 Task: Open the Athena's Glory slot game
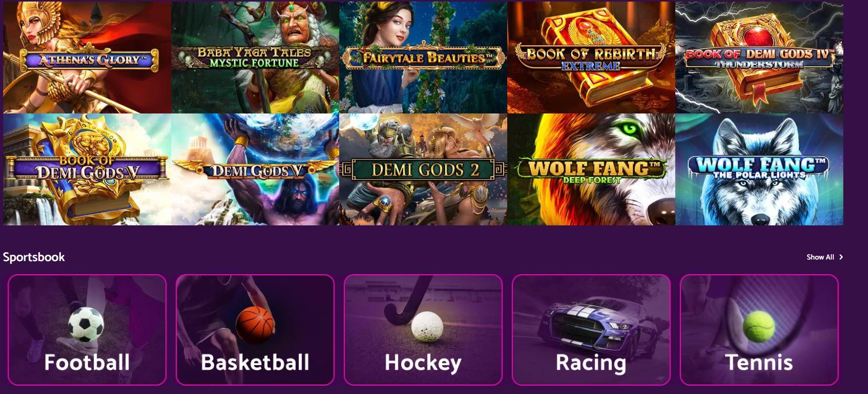tap(87, 57)
